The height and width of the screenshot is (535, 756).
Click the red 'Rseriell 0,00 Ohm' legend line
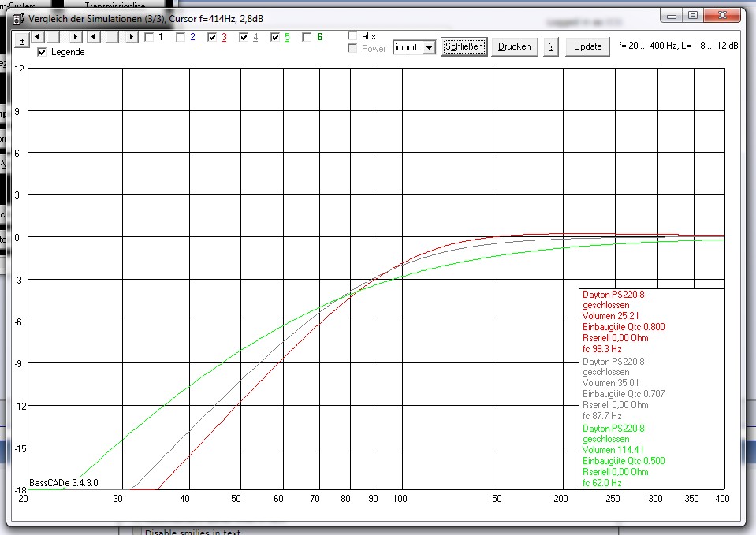(x=615, y=338)
